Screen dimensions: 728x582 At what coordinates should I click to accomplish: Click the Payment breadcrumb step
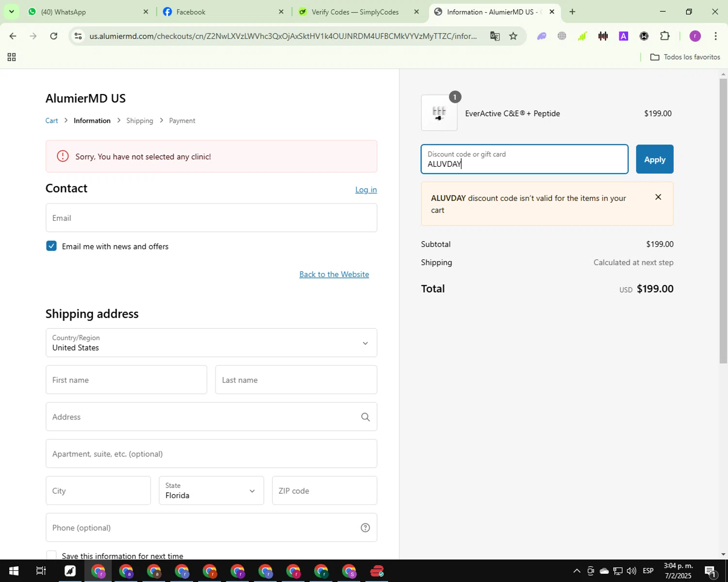pos(182,121)
